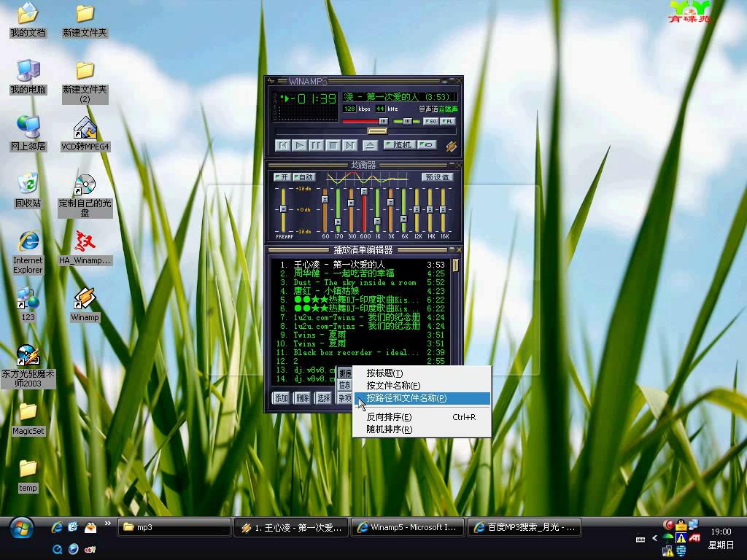Select playlist track 3 Dust - The sky

(362, 282)
